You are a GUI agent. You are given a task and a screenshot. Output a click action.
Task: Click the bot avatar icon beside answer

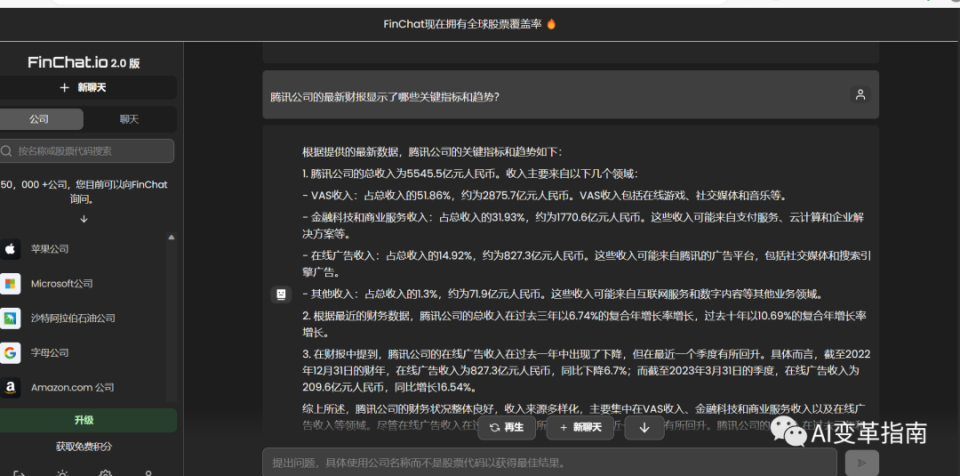(x=281, y=295)
